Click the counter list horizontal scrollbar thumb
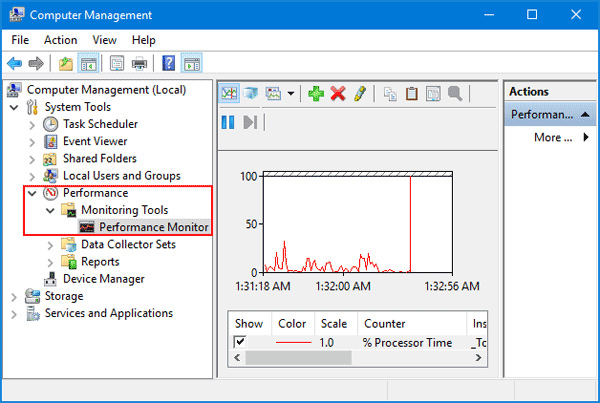 pyautogui.click(x=298, y=358)
